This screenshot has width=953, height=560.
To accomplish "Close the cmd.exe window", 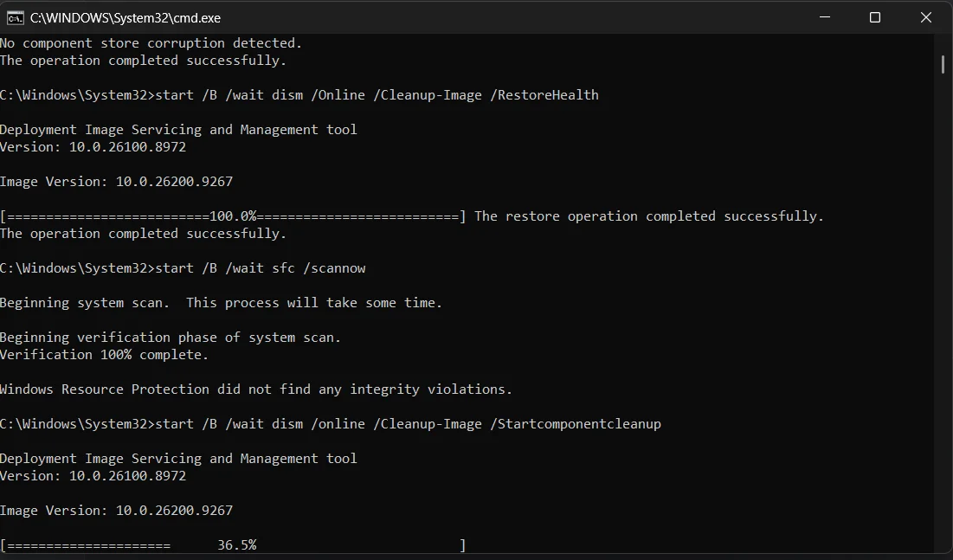I will [925, 17].
